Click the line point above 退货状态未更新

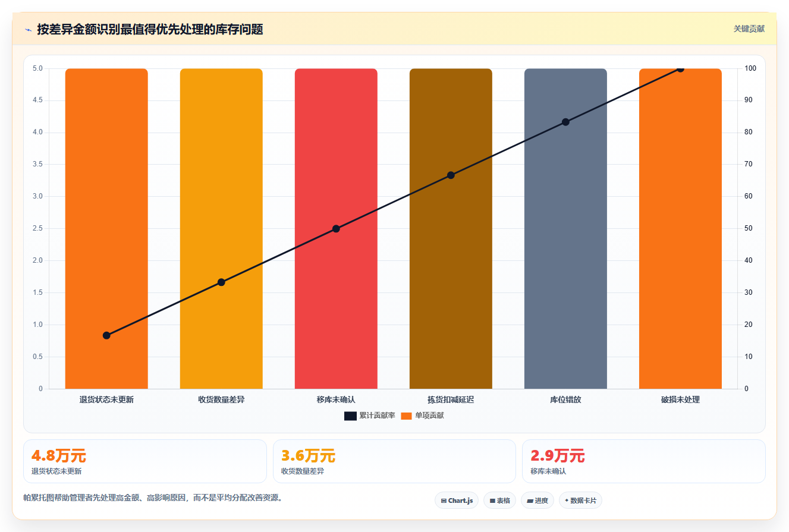106,335
